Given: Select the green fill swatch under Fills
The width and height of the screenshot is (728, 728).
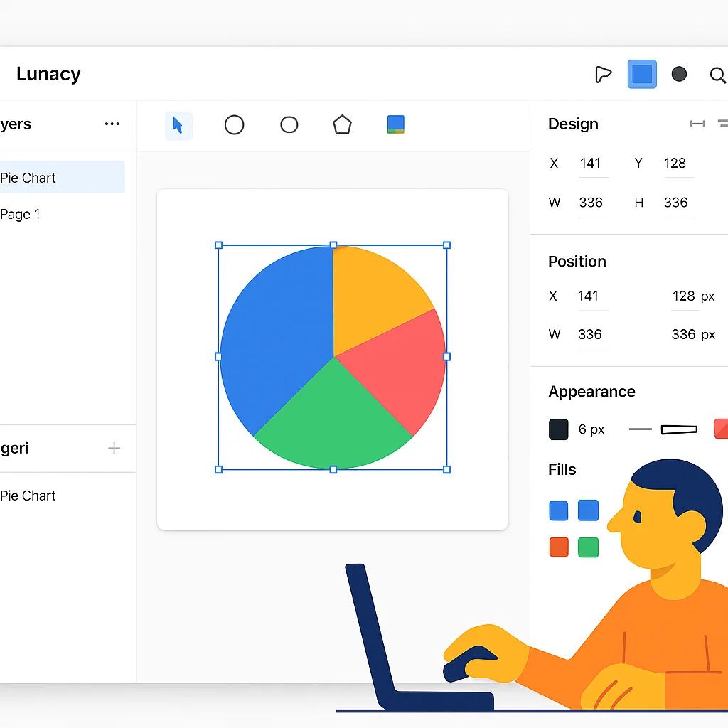Looking at the screenshot, I should (588, 547).
